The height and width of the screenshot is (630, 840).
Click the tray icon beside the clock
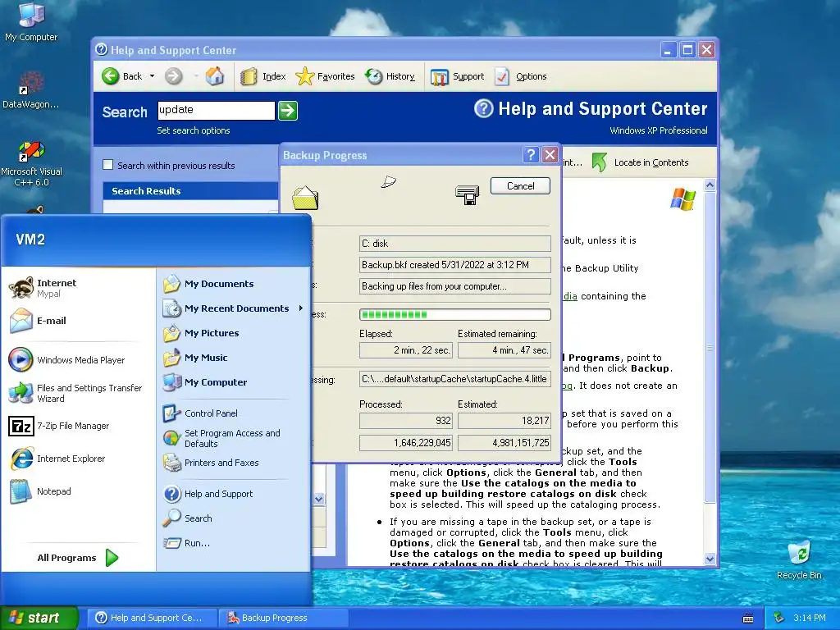[779, 618]
